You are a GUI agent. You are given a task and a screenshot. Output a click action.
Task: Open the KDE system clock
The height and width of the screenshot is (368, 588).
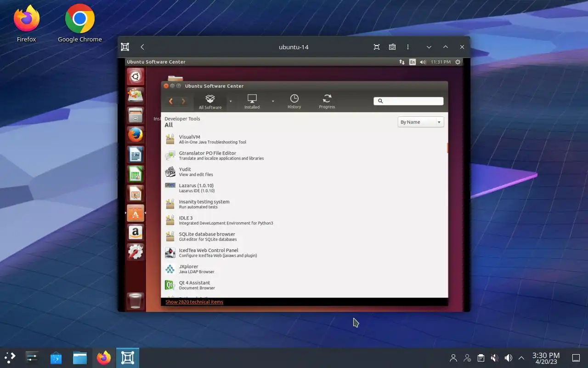point(546,358)
